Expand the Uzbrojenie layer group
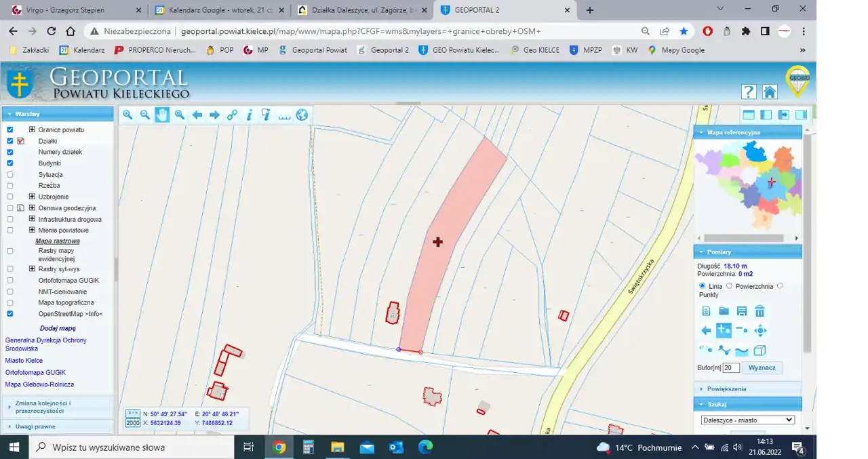Screen dimensions: 868x459 click(x=32, y=197)
